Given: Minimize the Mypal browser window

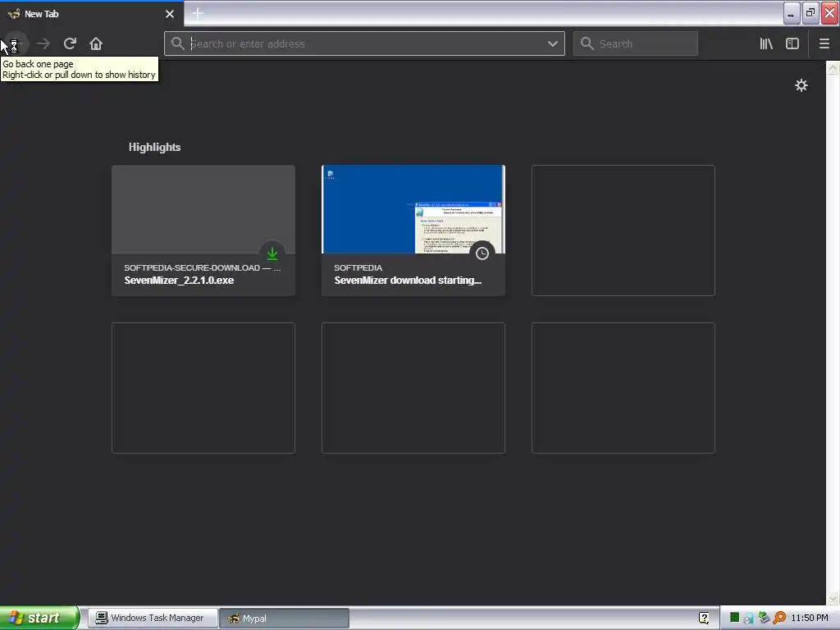Looking at the screenshot, I should click(792, 13).
